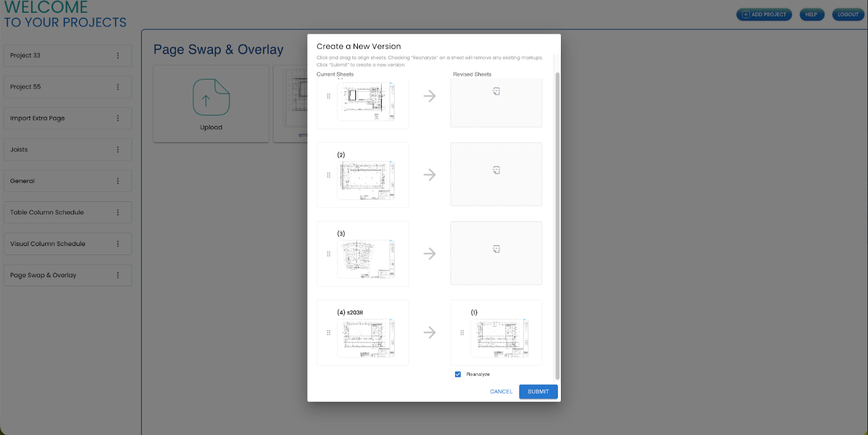The image size is (868, 435).
Task: Click the empty revised slot icon for sheet (3)
Action: 496,249
